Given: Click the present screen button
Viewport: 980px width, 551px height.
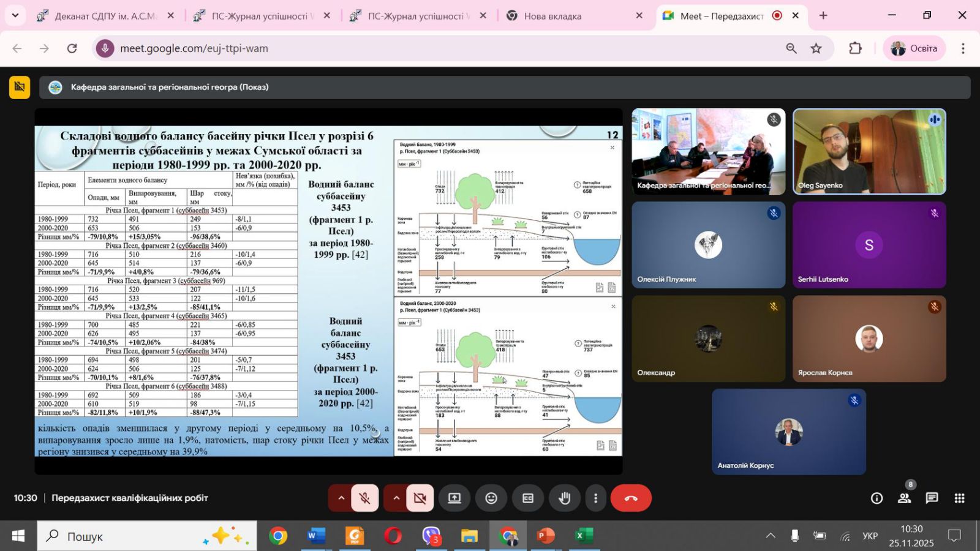Looking at the screenshot, I should click(454, 498).
